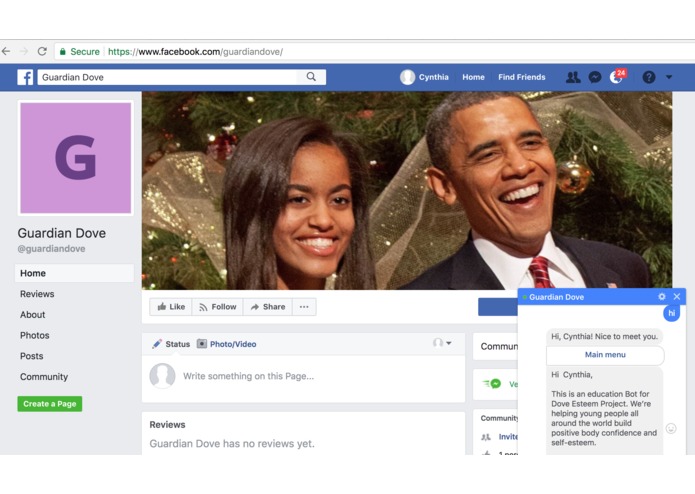The width and height of the screenshot is (695, 494).
Task: Focus the browser URL address field
Action: pyautogui.click(x=375, y=52)
